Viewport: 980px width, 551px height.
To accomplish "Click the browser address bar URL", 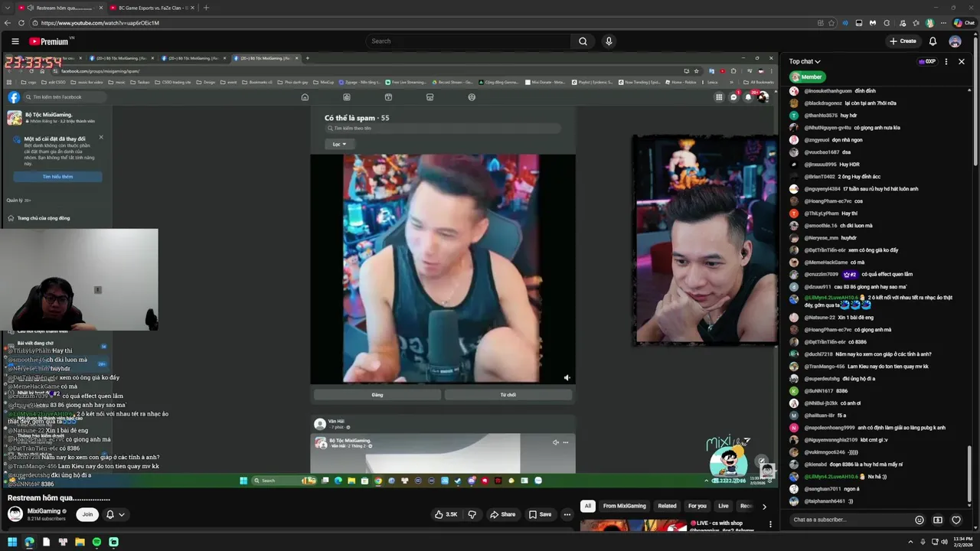I will pyautogui.click(x=100, y=23).
